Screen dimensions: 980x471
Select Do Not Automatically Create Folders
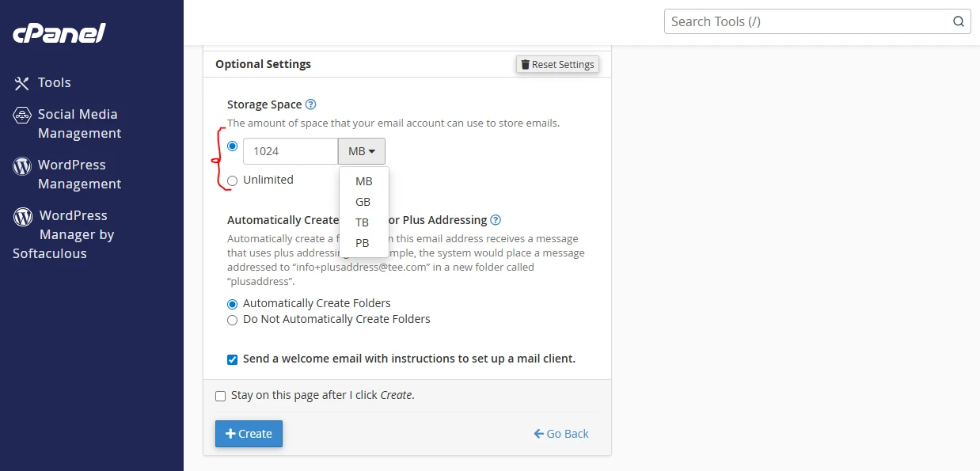click(232, 320)
